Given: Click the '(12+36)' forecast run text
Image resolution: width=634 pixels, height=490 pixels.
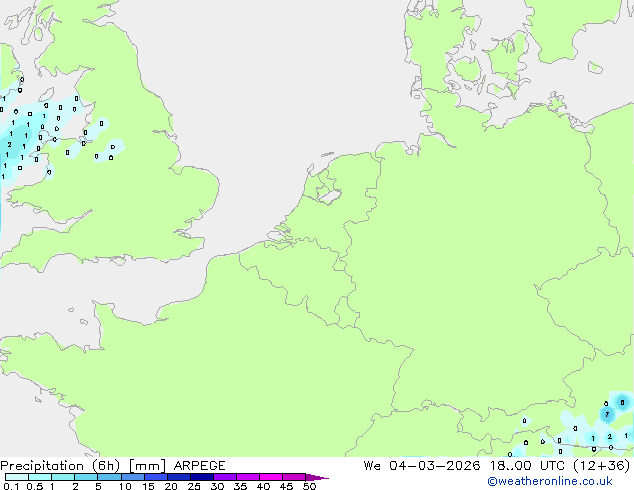Looking at the screenshot, I should (602, 466).
